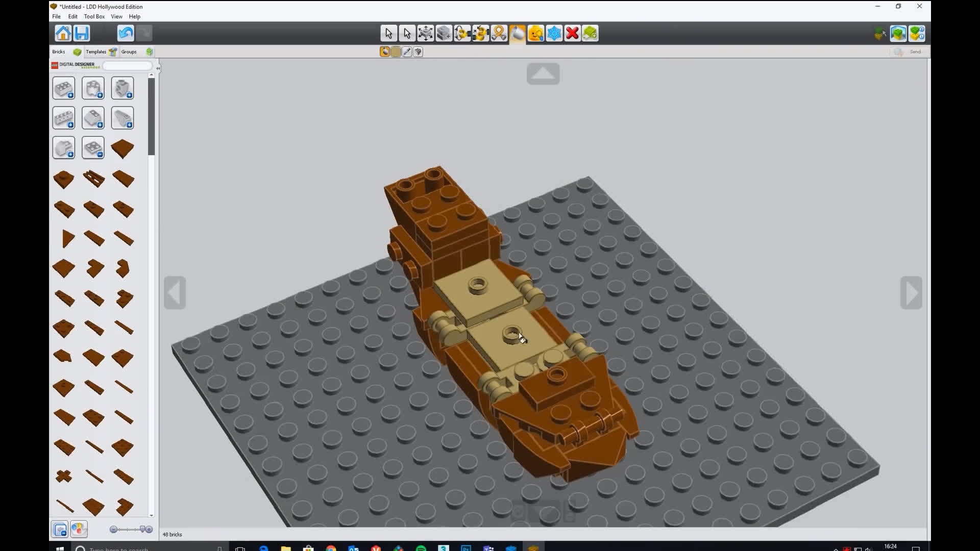980x551 pixels.
Task: Click the brick search input field
Action: 127,65
